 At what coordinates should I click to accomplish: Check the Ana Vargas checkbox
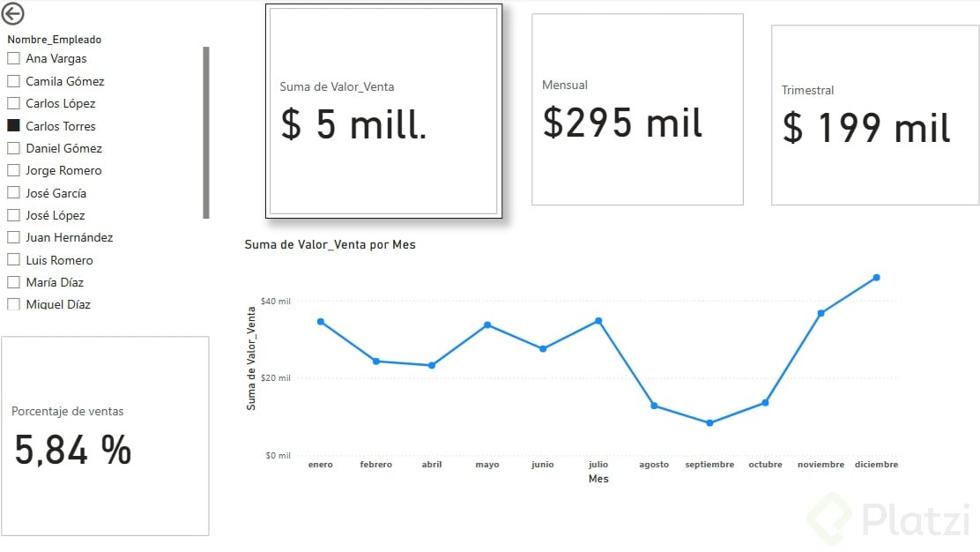click(x=13, y=59)
